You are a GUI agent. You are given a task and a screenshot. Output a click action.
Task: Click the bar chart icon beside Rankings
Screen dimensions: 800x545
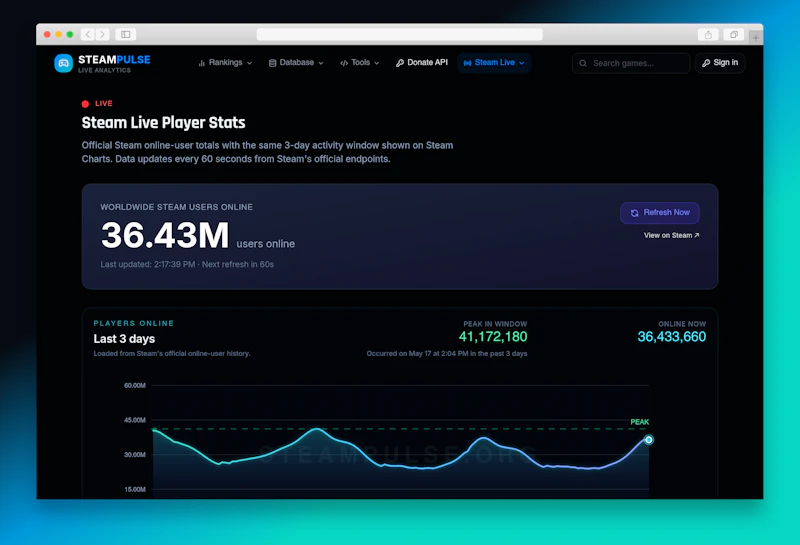(x=202, y=63)
